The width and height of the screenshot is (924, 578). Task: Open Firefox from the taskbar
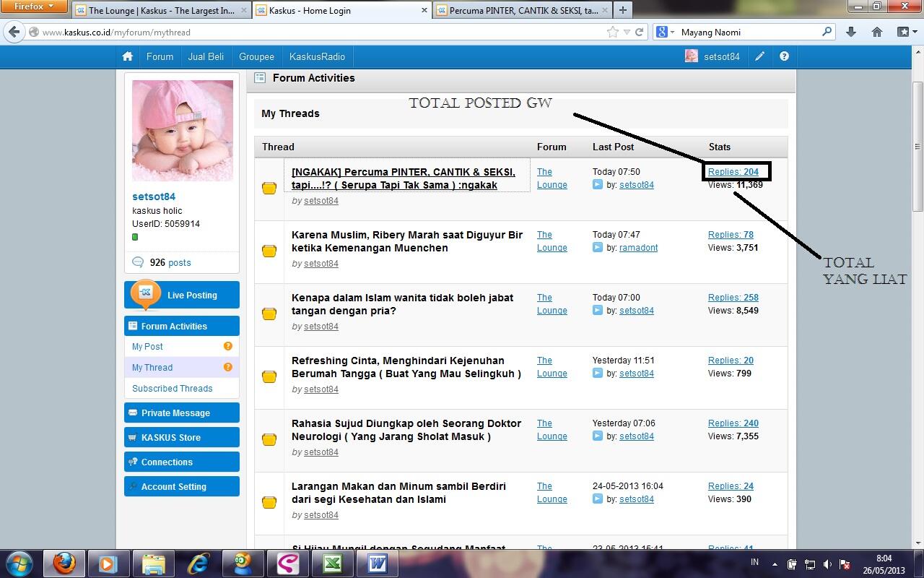pos(65,563)
